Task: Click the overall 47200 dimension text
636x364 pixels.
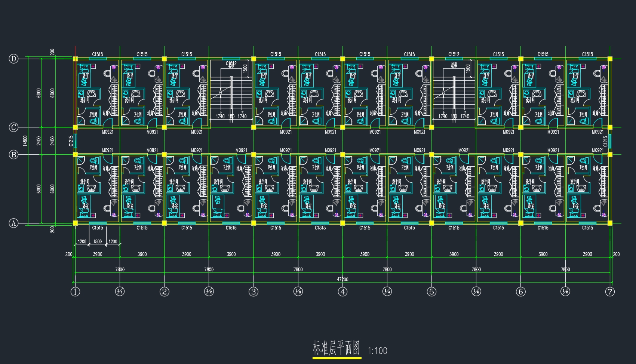Action: (342, 279)
